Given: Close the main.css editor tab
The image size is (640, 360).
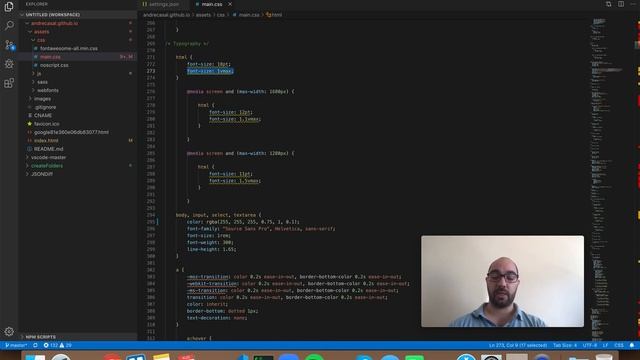Looking at the screenshot, I should coord(230,4).
